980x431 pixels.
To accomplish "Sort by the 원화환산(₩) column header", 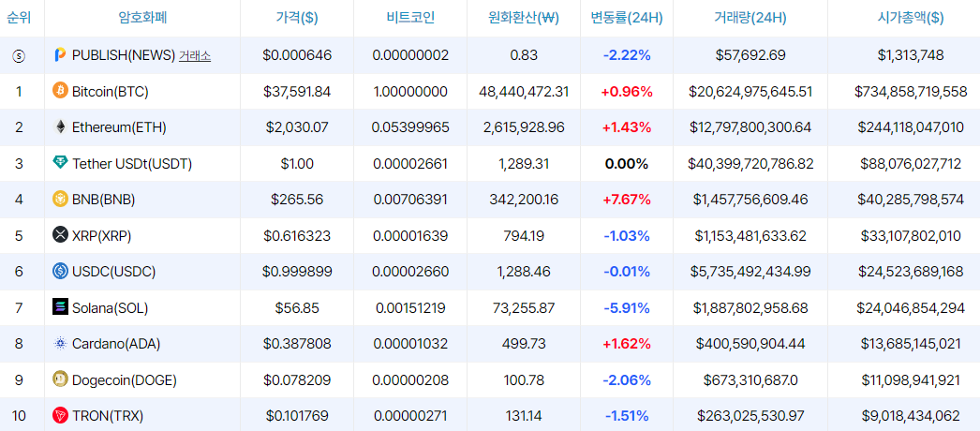I will pyautogui.click(x=523, y=18).
